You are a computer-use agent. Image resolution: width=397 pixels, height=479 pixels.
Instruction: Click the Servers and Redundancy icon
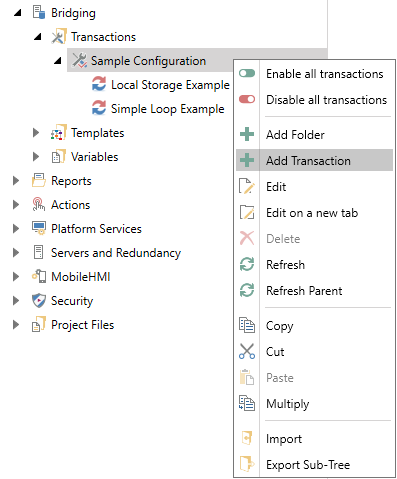tap(39, 252)
